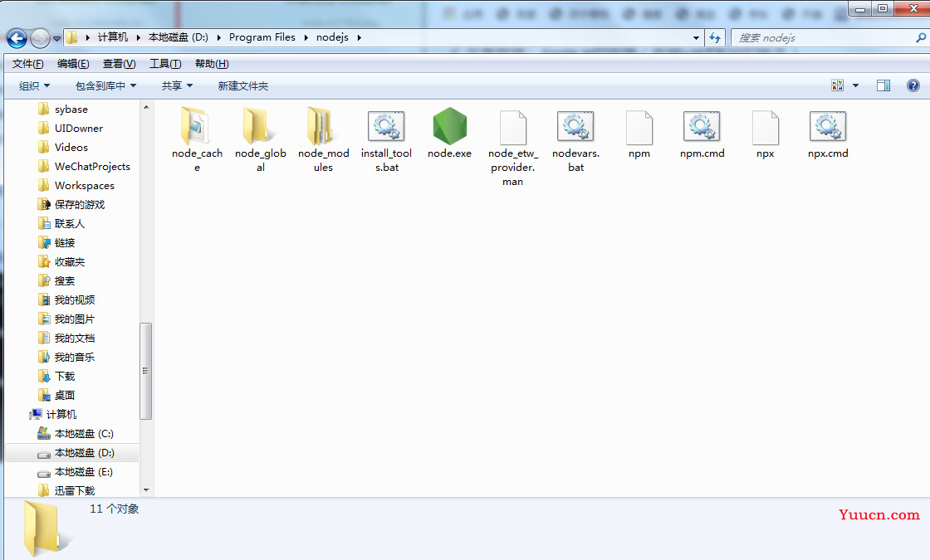Screen dimensions: 930x560
Task: Select the install_tools.bat file icon
Action: click(x=386, y=126)
